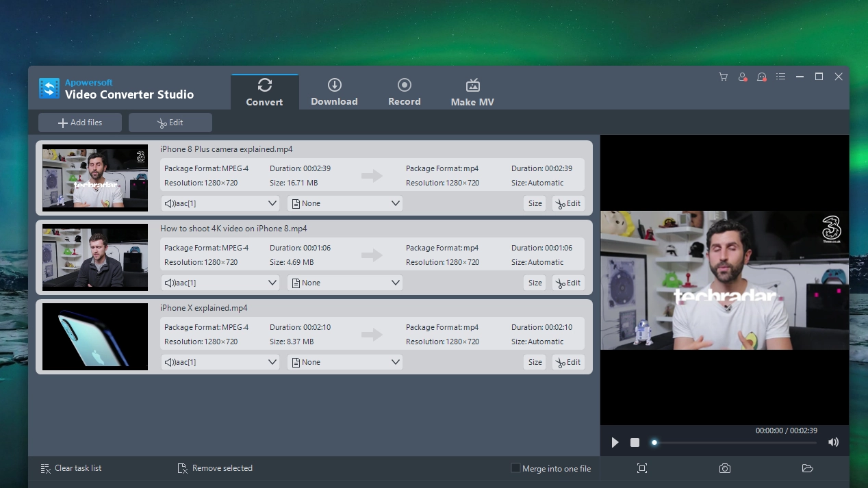Switch to the Download tab
The width and height of the screenshot is (868, 488).
point(334,92)
